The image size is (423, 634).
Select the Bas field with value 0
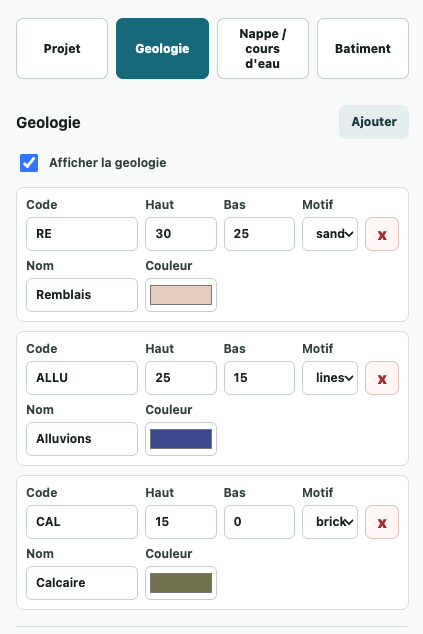[x=259, y=522]
